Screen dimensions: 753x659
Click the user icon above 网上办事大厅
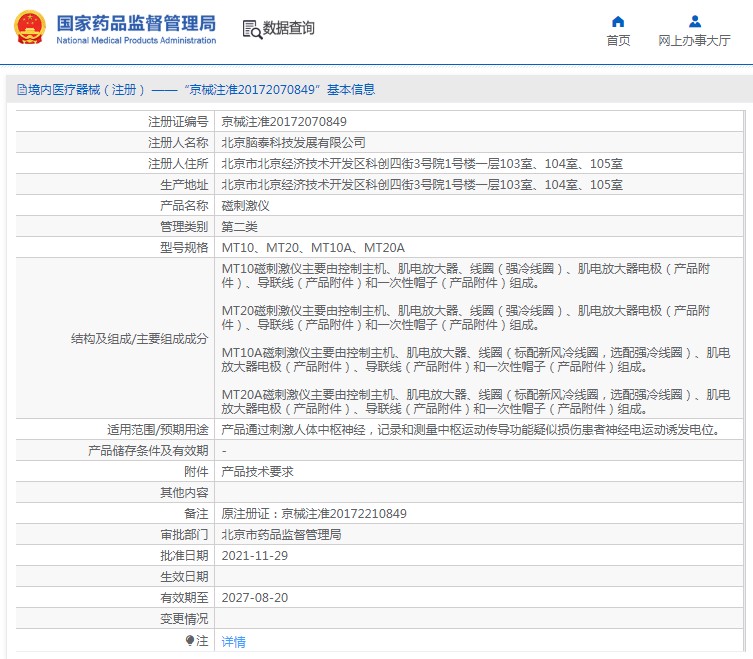point(694,21)
